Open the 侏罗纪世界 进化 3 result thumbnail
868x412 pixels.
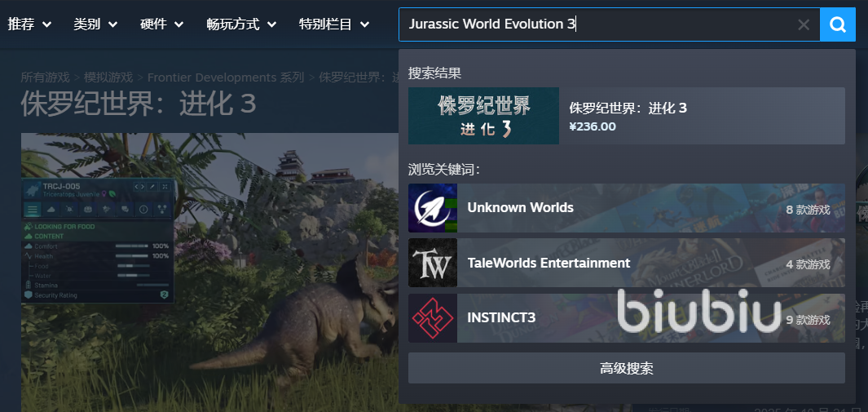483,116
